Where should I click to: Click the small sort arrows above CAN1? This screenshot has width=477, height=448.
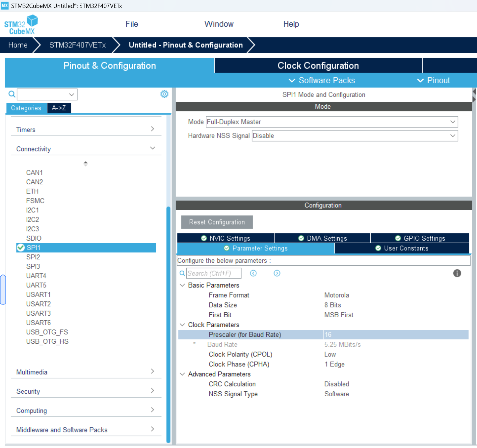coord(86,164)
